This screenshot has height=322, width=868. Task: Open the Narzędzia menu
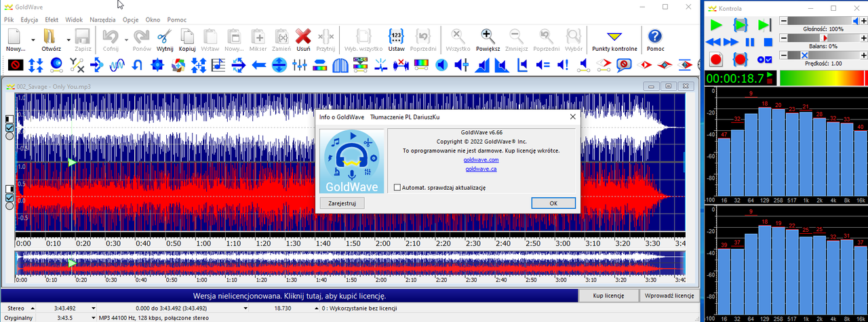pos(103,20)
